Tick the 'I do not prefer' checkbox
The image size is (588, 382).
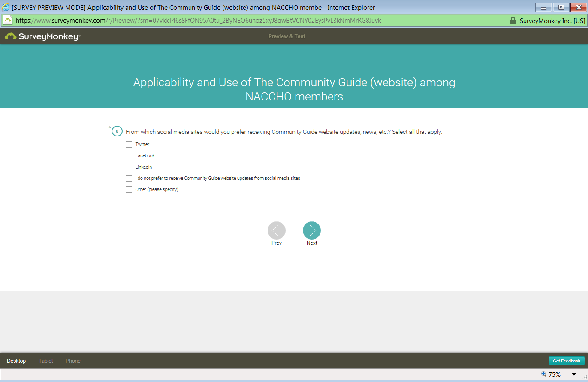click(129, 178)
